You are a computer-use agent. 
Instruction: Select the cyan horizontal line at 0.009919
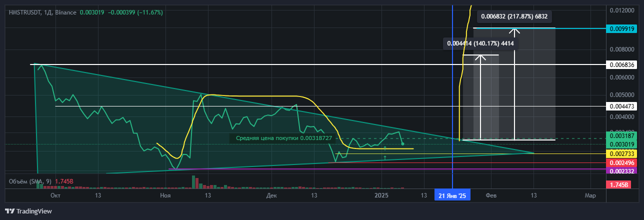[540, 28]
